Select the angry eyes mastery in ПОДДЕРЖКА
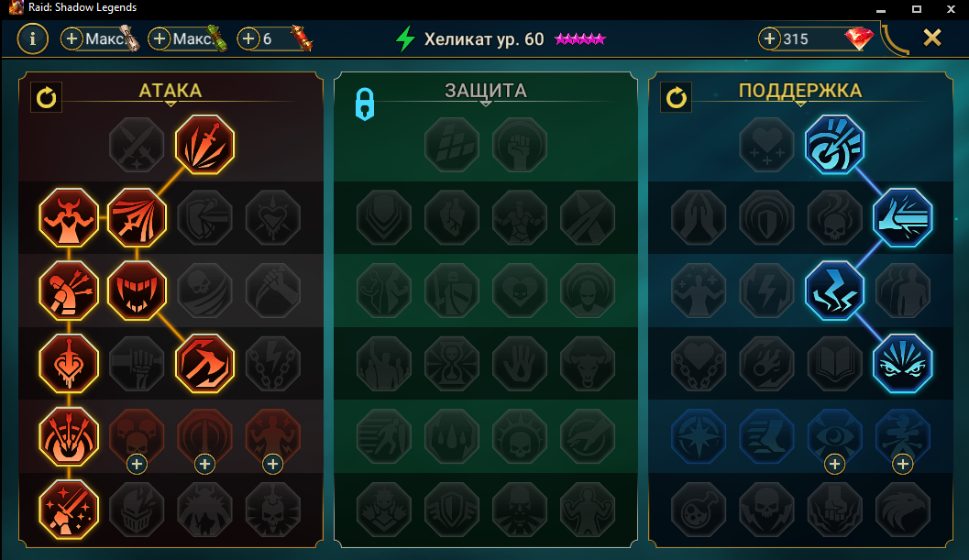The image size is (969, 560). [902, 364]
